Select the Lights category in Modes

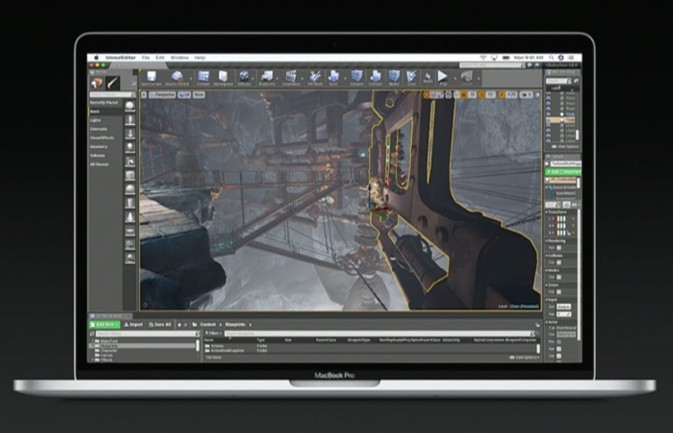(x=95, y=121)
